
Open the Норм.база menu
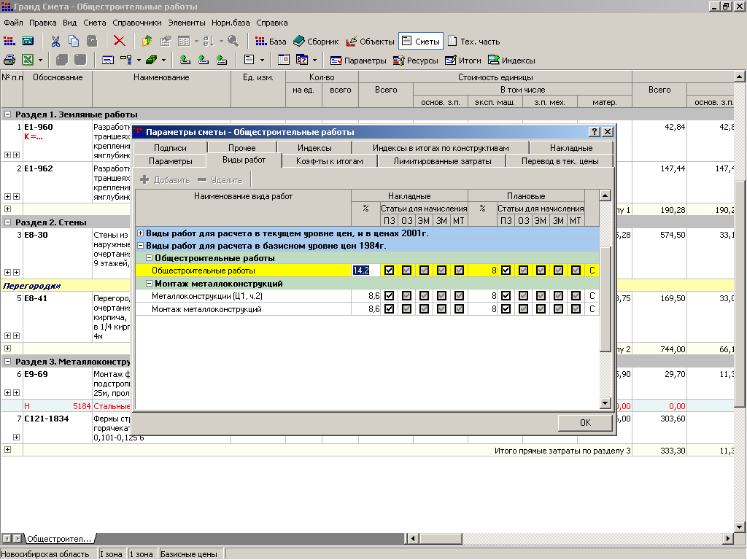[231, 23]
